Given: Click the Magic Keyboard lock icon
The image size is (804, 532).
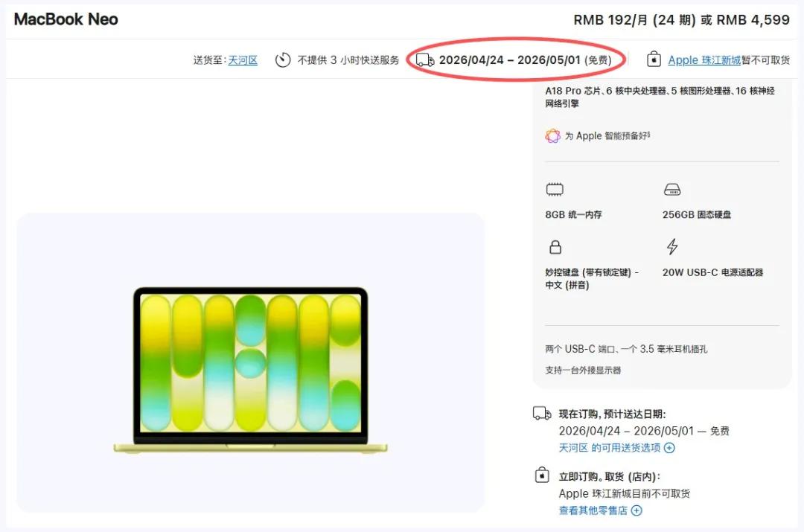Looking at the screenshot, I should click(x=555, y=247).
